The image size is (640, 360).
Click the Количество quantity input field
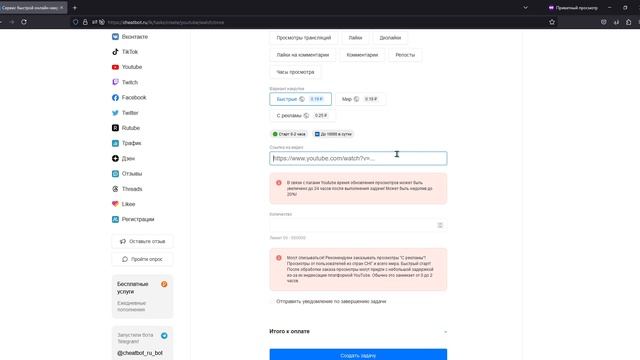coord(358,225)
